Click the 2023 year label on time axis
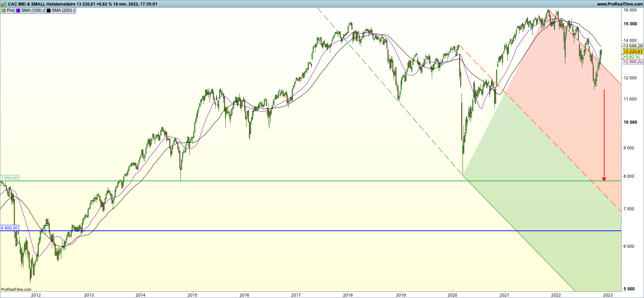The image size is (644, 298). (x=608, y=295)
